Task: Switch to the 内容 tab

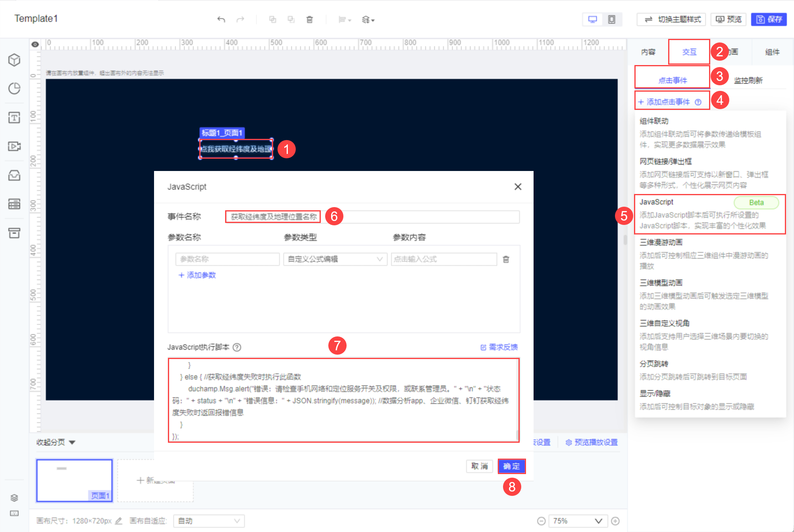Action: [649, 52]
